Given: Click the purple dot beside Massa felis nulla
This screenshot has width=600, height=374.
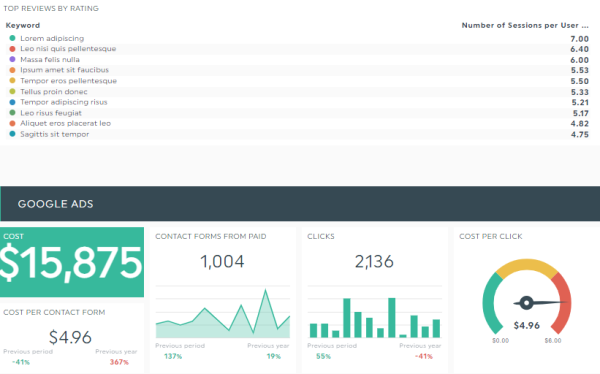Looking at the screenshot, I should click(12, 59).
